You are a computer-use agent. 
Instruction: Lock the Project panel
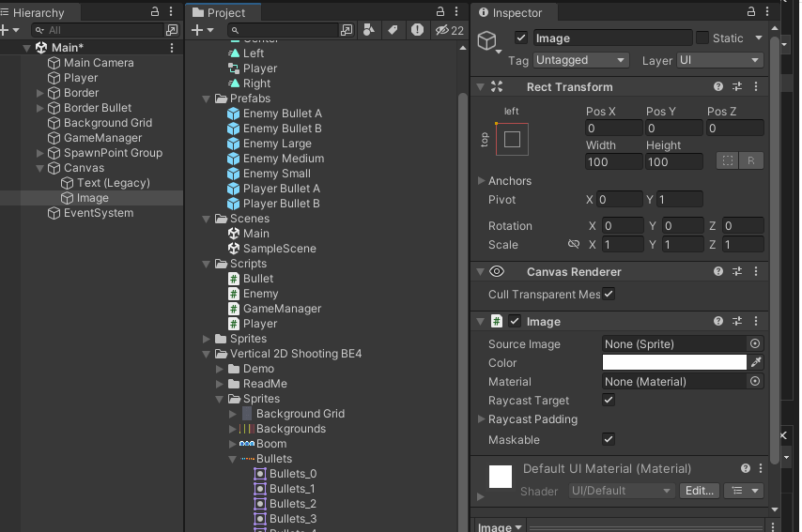point(440,11)
